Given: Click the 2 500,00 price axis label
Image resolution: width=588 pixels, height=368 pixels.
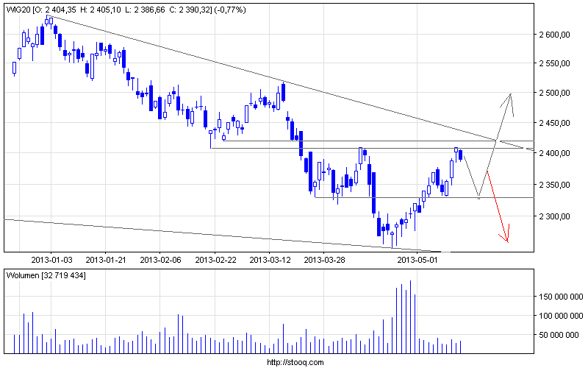Looking at the screenshot, I should pyautogui.click(x=555, y=93).
